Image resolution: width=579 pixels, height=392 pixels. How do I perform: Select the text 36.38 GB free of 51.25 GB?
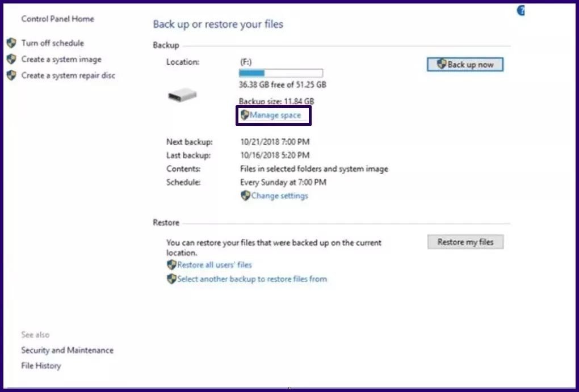tap(283, 85)
